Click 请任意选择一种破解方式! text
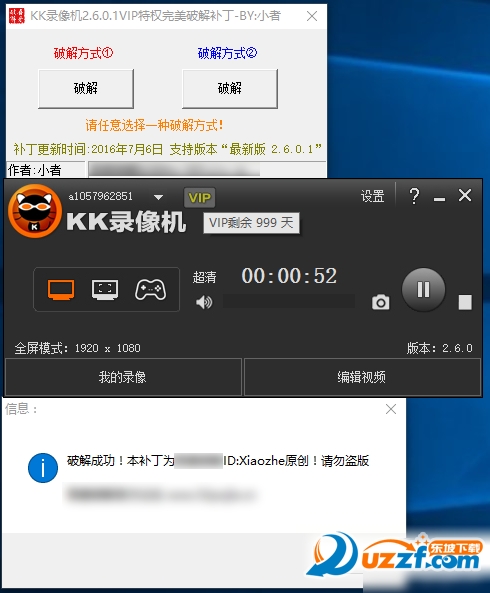Image resolution: width=490 pixels, height=593 pixels. pos(154,125)
